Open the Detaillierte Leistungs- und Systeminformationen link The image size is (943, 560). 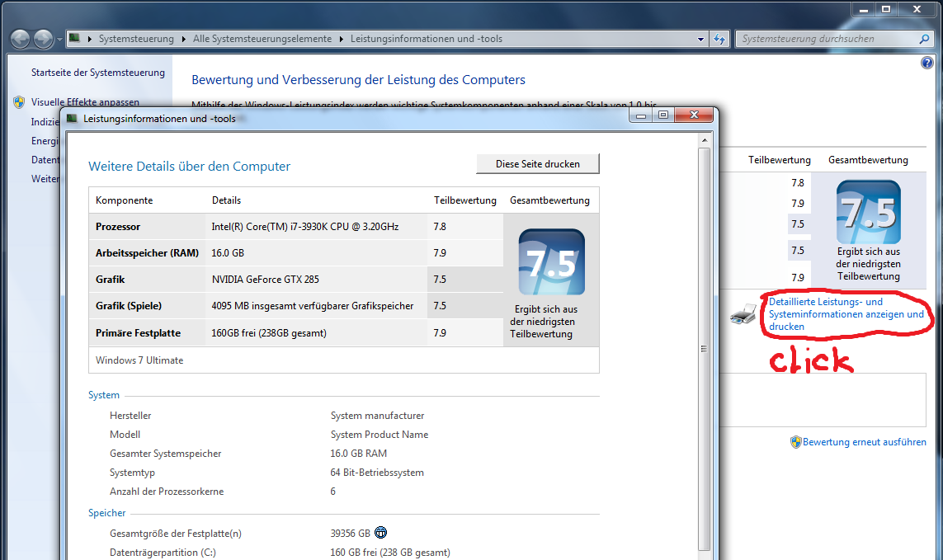pos(846,314)
